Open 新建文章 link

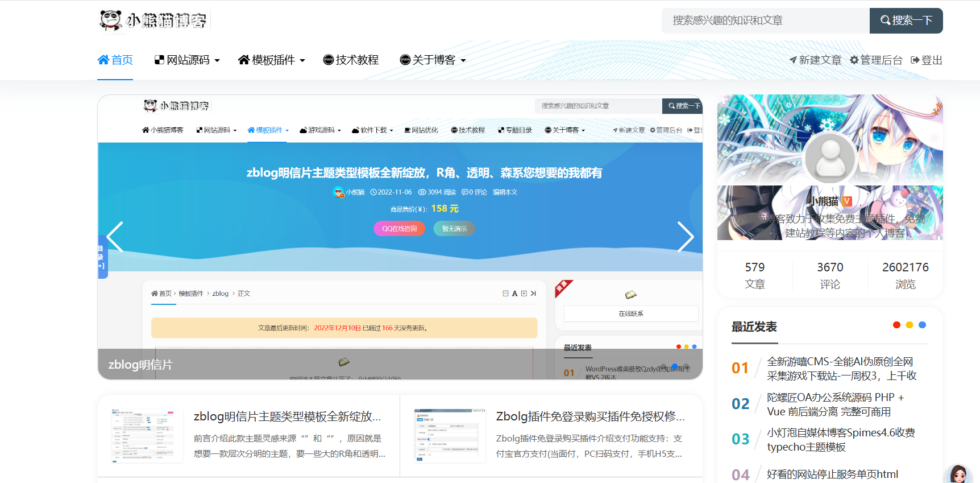[x=815, y=60]
